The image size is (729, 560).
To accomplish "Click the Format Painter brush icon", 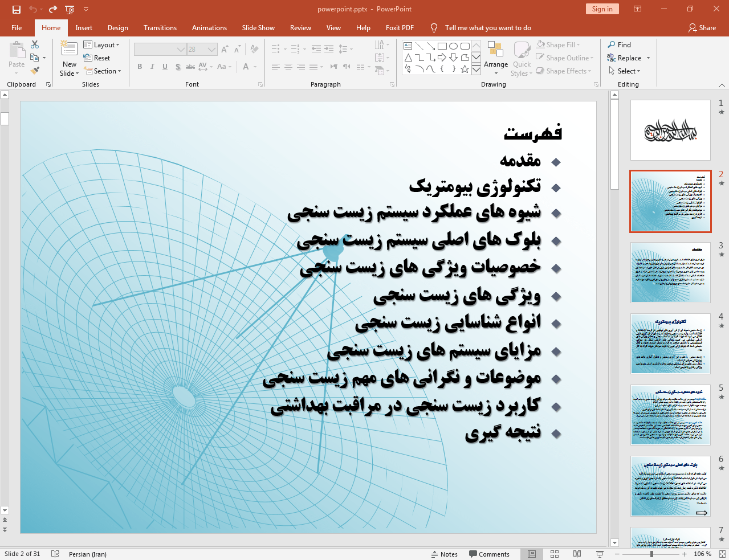I will click(35, 71).
